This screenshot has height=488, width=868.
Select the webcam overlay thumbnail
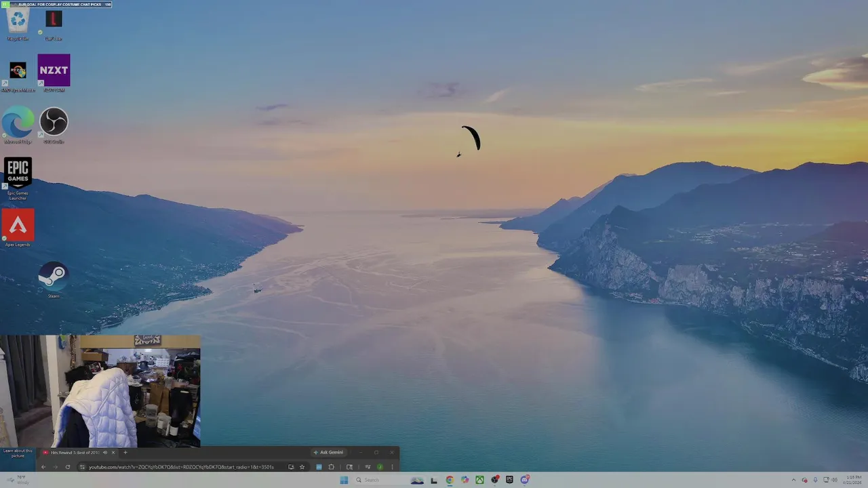coord(100,391)
